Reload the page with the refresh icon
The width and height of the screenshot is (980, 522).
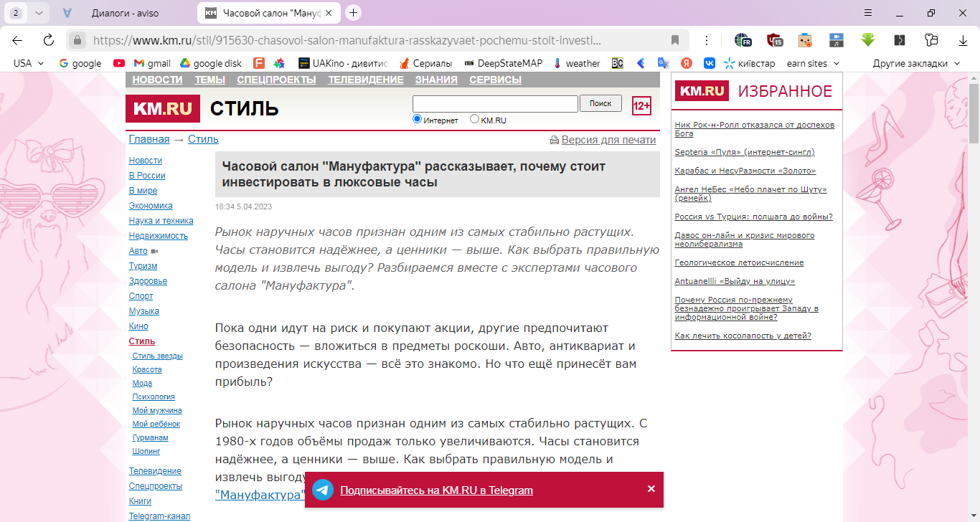49,40
